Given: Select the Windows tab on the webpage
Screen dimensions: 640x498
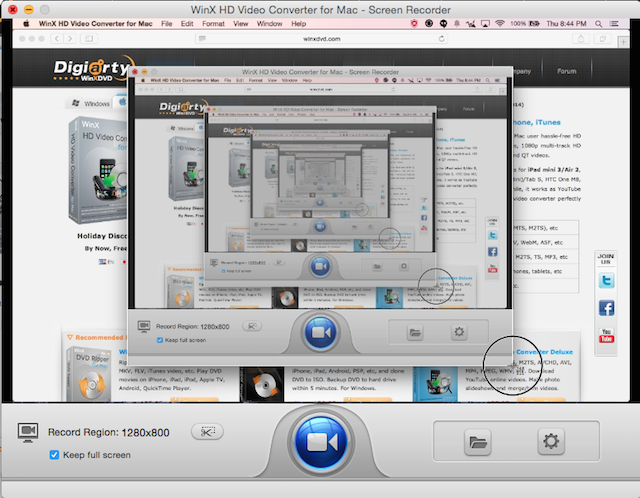Looking at the screenshot, I should (x=91, y=103).
